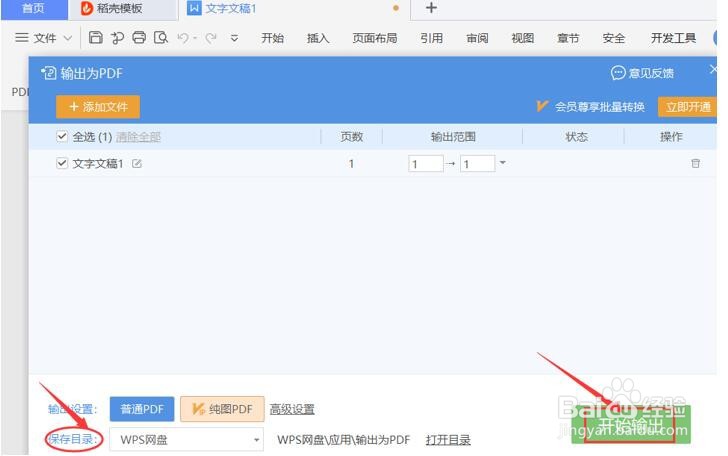Viewport: 728px width, 456px height.
Task: Open 高级设置 advanced settings
Action: pos(292,410)
